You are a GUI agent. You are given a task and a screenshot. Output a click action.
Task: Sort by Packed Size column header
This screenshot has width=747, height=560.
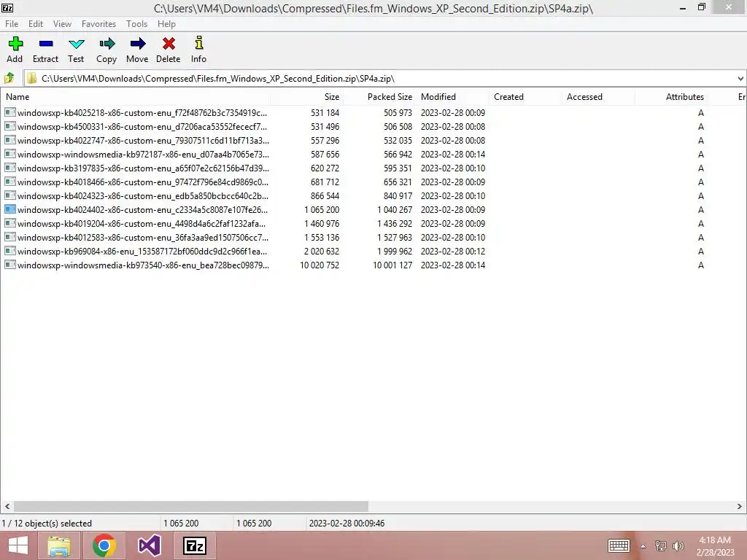coord(379,97)
